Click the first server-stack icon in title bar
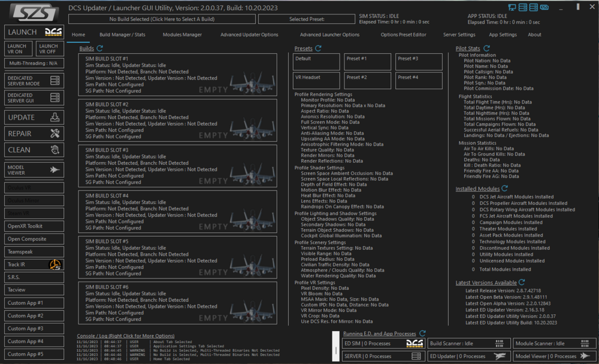599x364 pixels. pyautogui.click(x=522, y=7)
